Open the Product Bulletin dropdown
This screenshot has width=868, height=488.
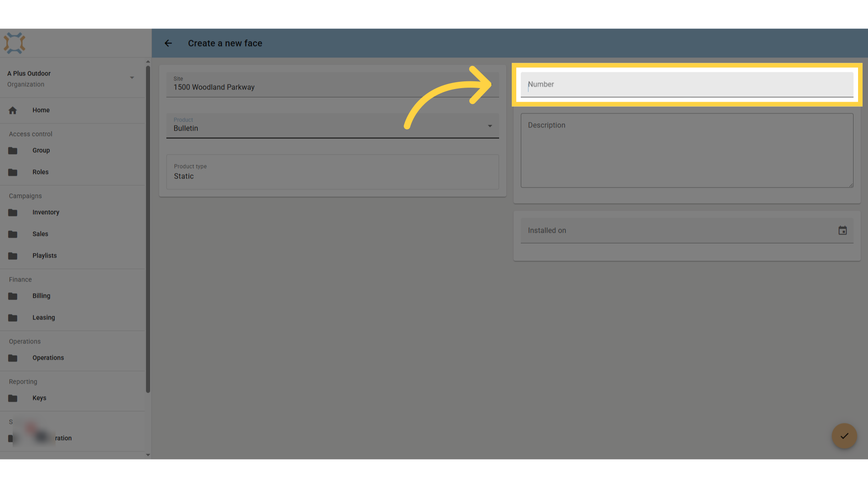click(333, 126)
